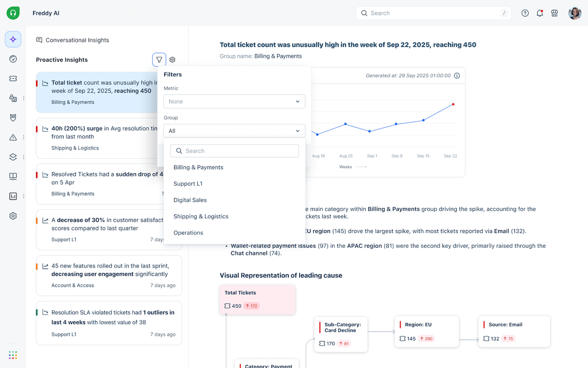The width and height of the screenshot is (588, 368).
Task: Click the Source: Email node
Action: click(x=514, y=332)
